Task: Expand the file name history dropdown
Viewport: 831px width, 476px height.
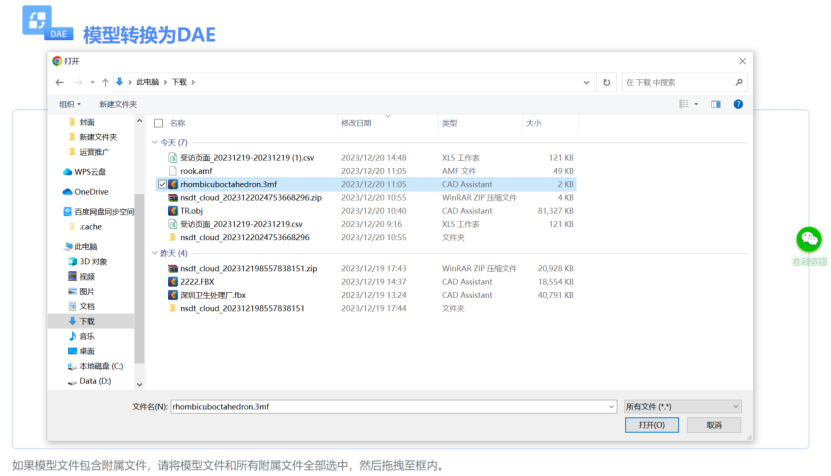Action: click(x=612, y=407)
